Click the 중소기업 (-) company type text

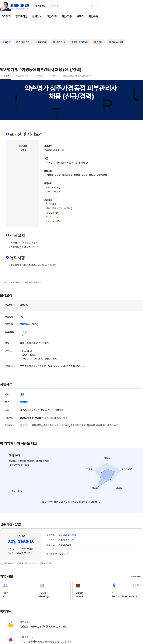pos(44,596)
